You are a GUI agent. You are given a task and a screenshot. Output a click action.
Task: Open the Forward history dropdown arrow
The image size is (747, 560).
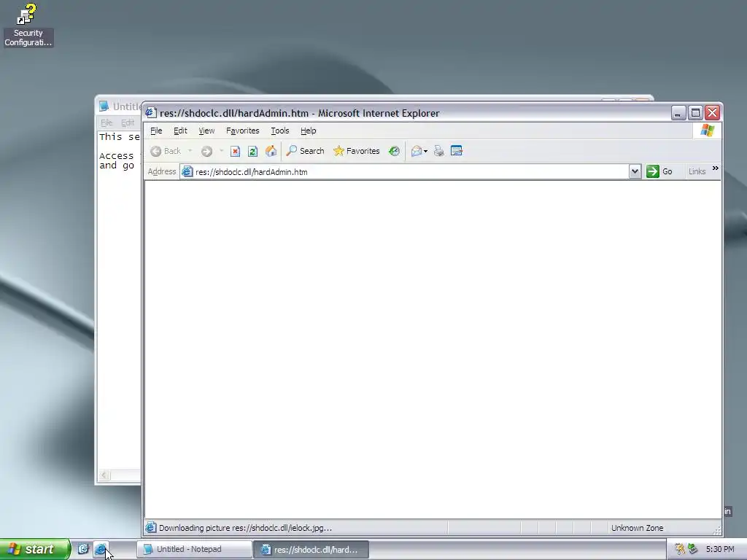222,151
